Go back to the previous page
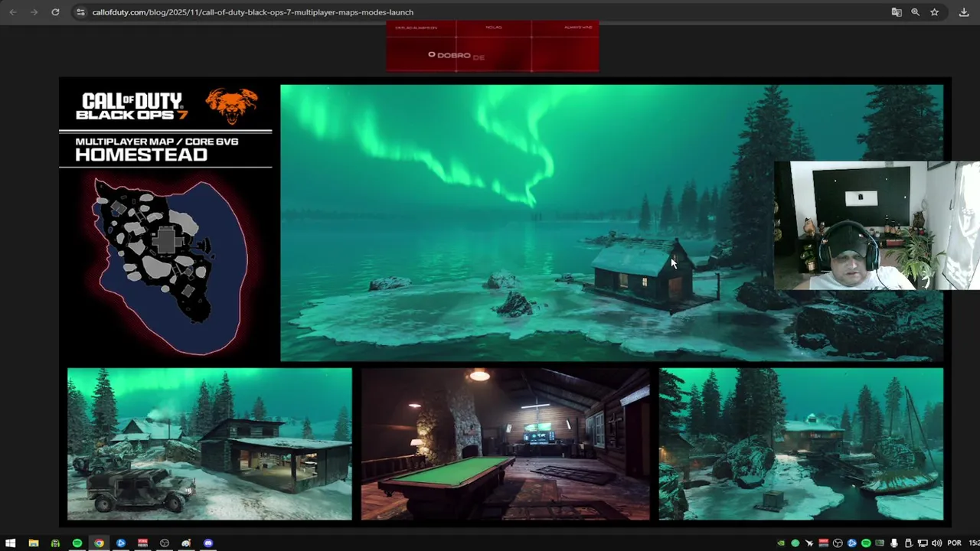This screenshot has width=980, height=551. [12, 12]
